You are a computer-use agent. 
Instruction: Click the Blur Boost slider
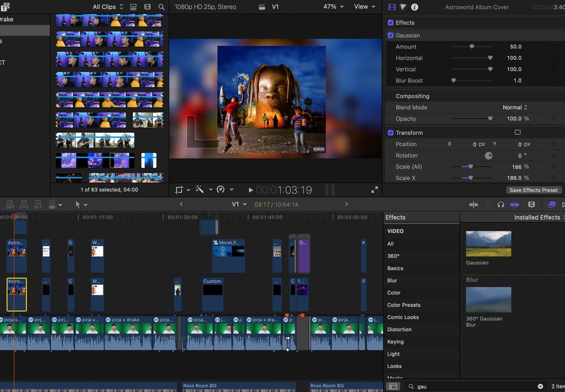pos(472,80)
